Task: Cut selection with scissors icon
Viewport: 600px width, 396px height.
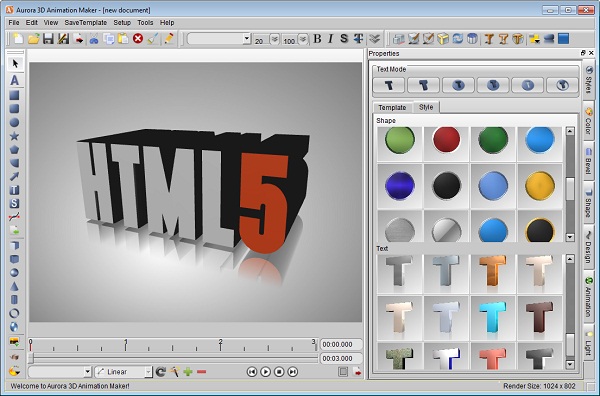Action: point(94,39)
